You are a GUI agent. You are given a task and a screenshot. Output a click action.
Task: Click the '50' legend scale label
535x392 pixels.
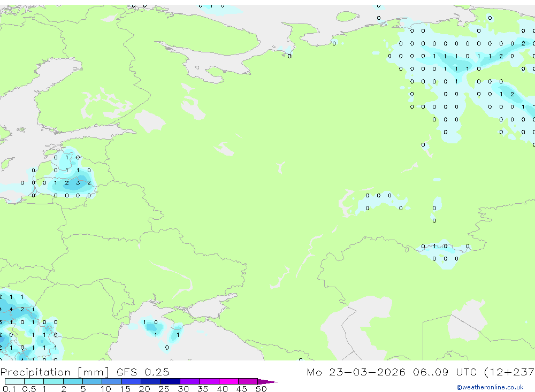[x=261, y=389]
